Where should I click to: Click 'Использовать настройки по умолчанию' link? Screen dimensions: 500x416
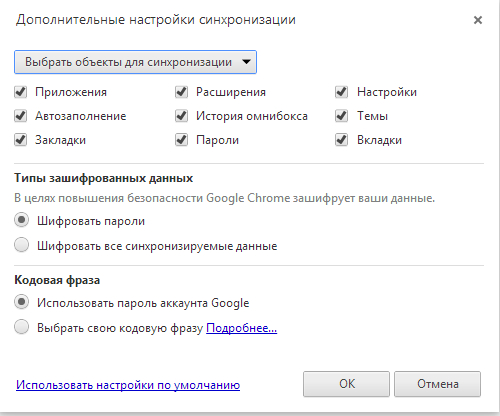128,385
